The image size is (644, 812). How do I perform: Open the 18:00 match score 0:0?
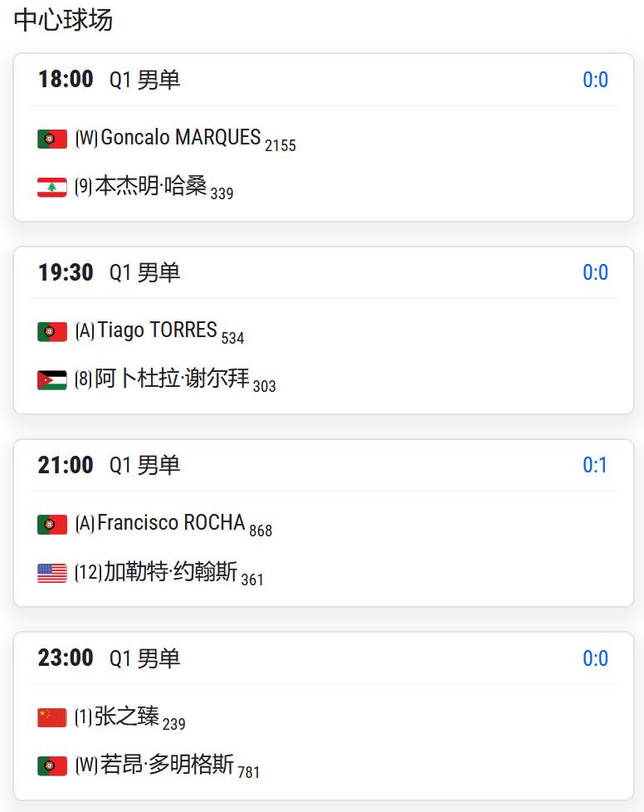[x=595, y=80]
